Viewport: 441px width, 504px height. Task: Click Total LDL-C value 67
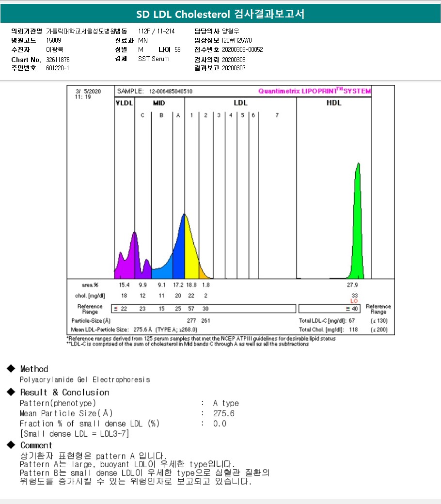click(x=352, y=321)
